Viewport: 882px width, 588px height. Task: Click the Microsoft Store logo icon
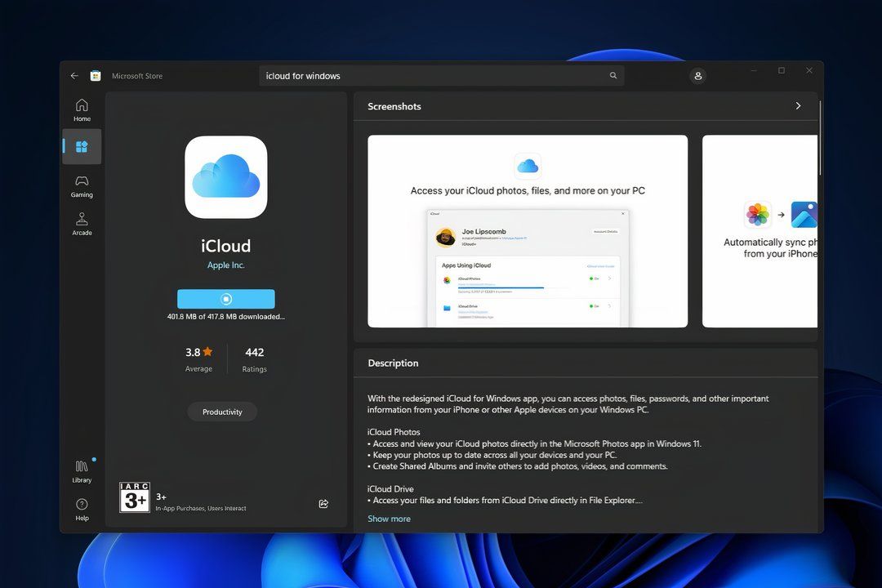96,75
